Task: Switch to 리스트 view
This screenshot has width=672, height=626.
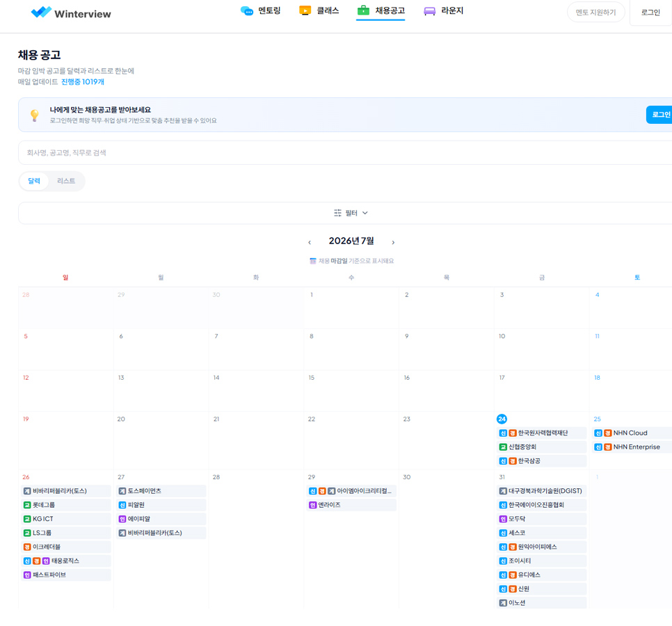Action: [x=66, y=181]
